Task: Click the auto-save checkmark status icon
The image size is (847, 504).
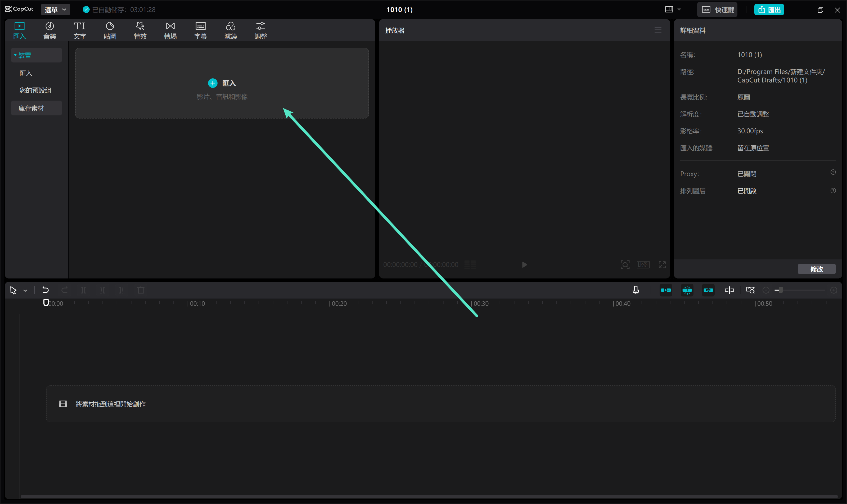Action: (86, 10)
